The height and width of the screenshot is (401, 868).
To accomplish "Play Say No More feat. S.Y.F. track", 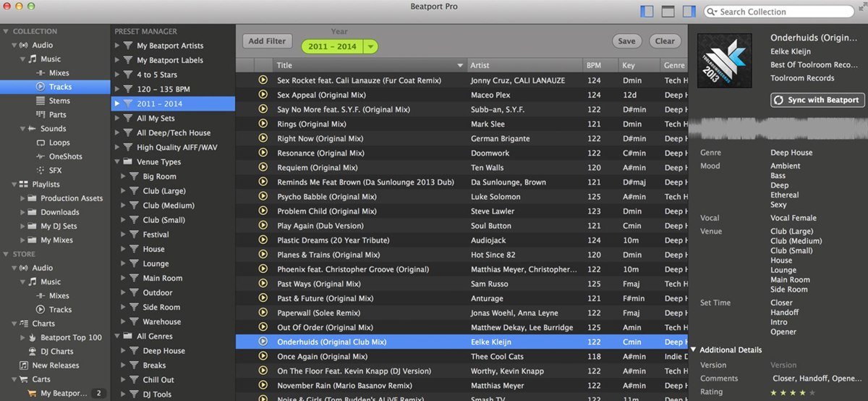I will coord(263,109).
